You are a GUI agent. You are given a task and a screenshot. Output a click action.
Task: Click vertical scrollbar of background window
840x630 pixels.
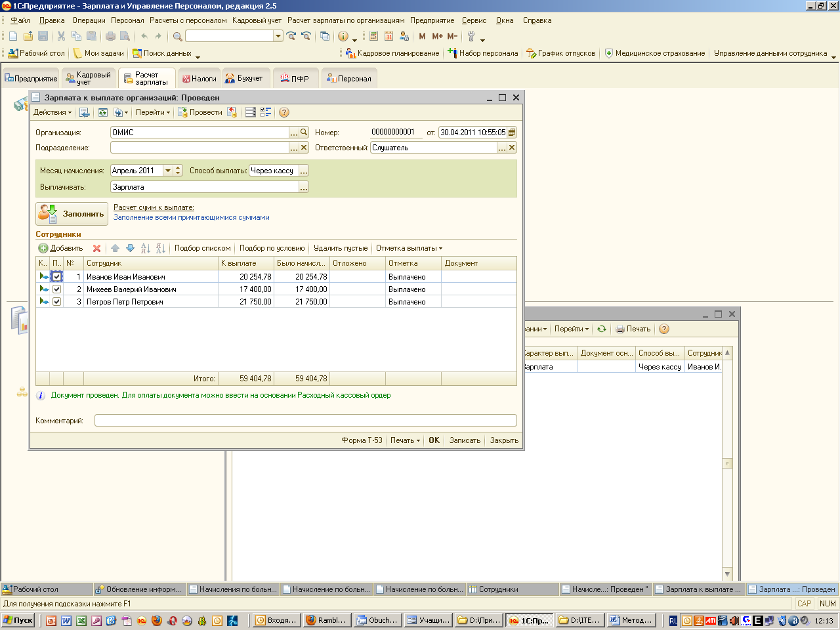click(727, 463)
